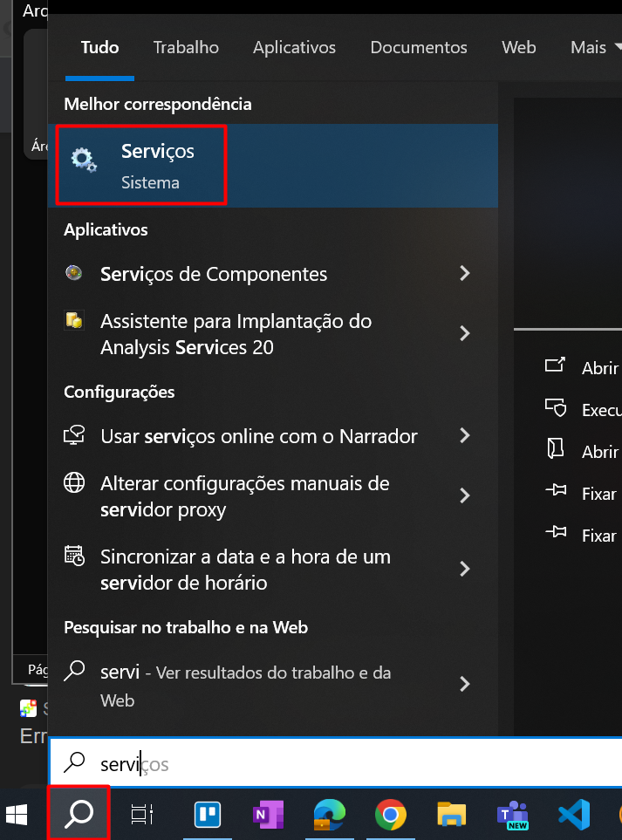Viewport: 622px width, 840px height.
Task: Expand the servidor proxy settings arrow
Action: (x=465, y=495)
